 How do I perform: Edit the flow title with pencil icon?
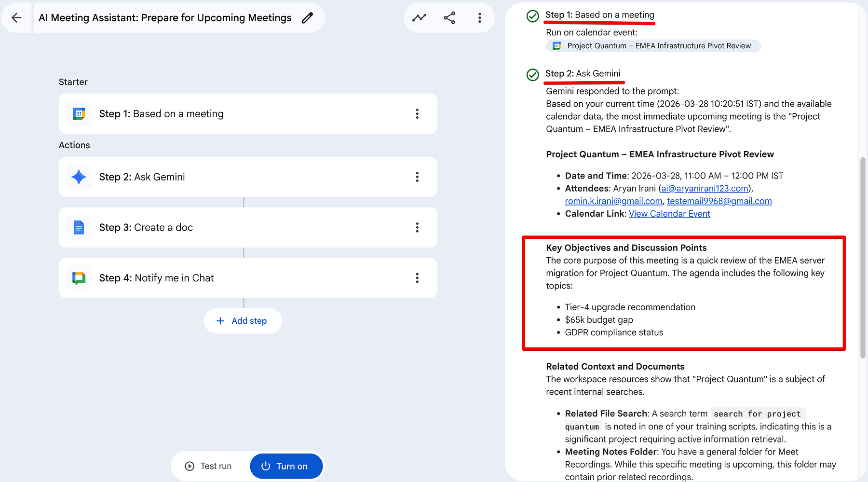point(307,18)
